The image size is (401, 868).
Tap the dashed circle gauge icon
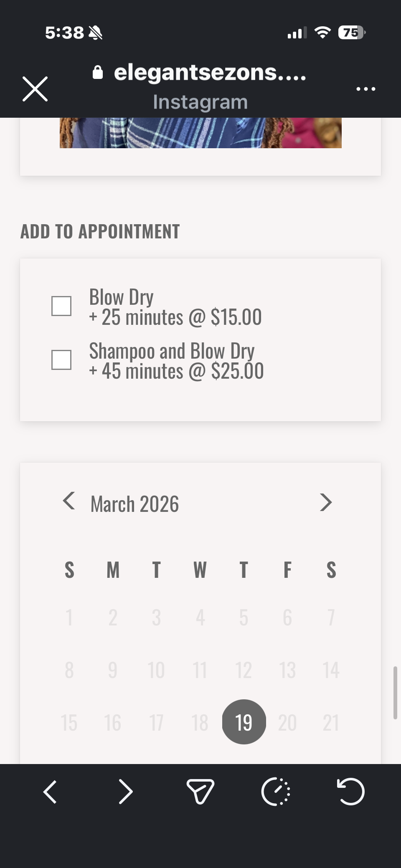pyautogui.click(x=276, y=792)
